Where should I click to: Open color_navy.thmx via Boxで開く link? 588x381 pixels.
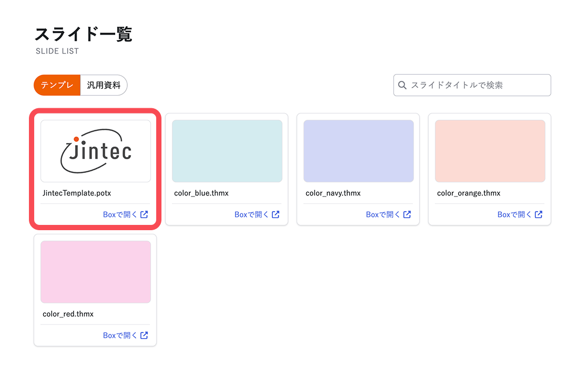pos(383,214)
